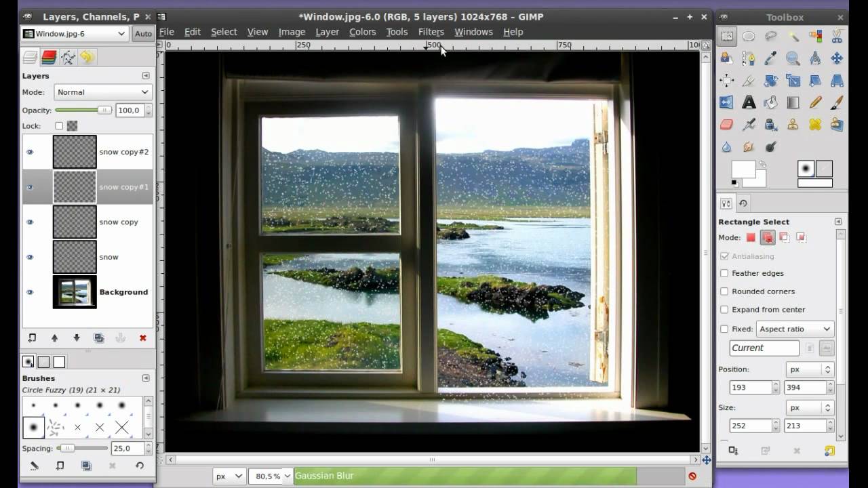This screenshot has width=868, height=488.
Task: Select the Move tool
Action: tap(837, 59)
